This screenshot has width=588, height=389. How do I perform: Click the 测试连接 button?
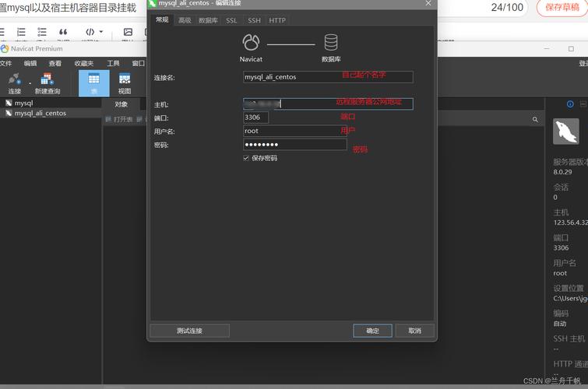pos(189,331)
